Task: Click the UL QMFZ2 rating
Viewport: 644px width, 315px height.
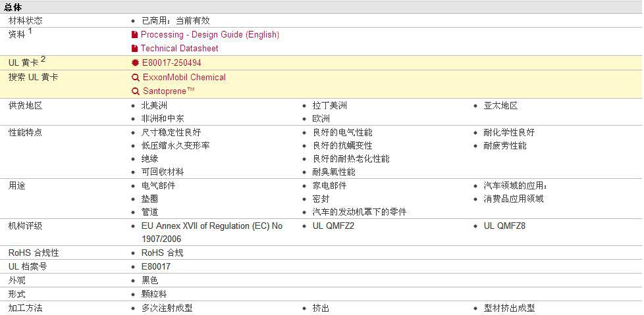Action: pyautogui.click(x=333, y=226)
